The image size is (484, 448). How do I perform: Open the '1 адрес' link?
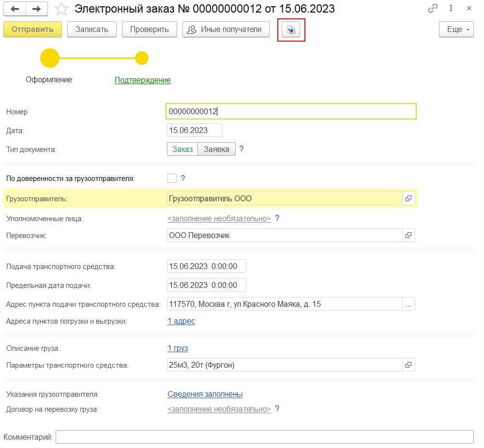coord(181,321)
